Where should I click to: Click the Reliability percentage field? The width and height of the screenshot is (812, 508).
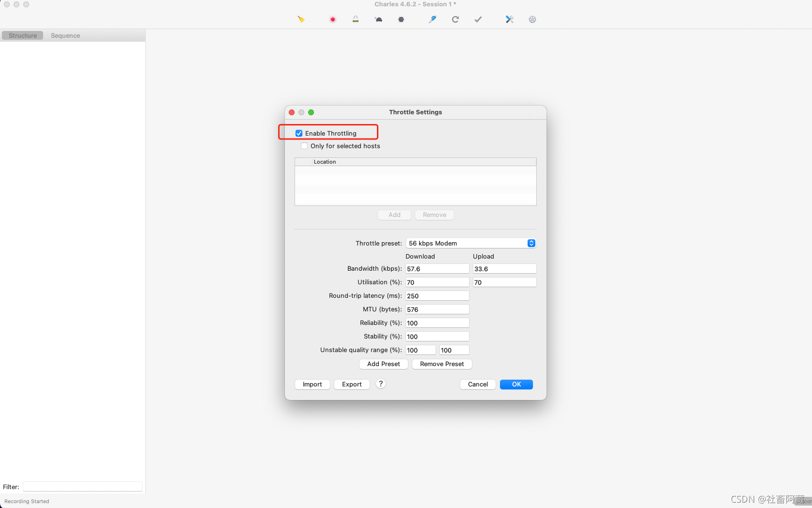coord(437,323)
